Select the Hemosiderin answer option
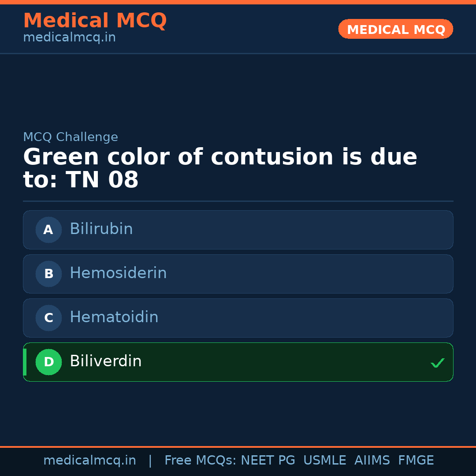 [x=238, y=274]
